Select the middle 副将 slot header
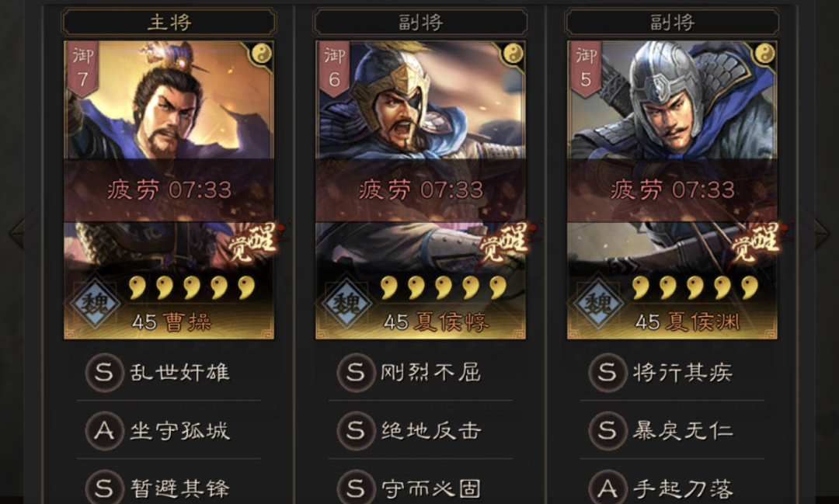This screenshot has width=839, height=504. click(420, 23)
